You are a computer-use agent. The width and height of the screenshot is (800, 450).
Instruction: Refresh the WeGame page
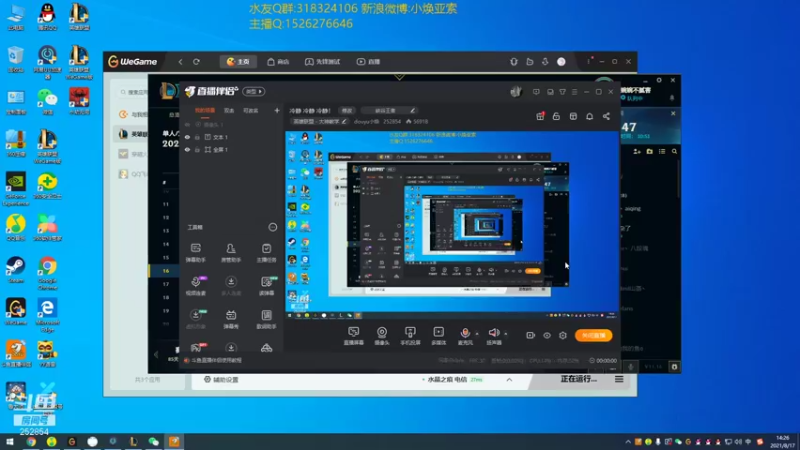(196, 62)
